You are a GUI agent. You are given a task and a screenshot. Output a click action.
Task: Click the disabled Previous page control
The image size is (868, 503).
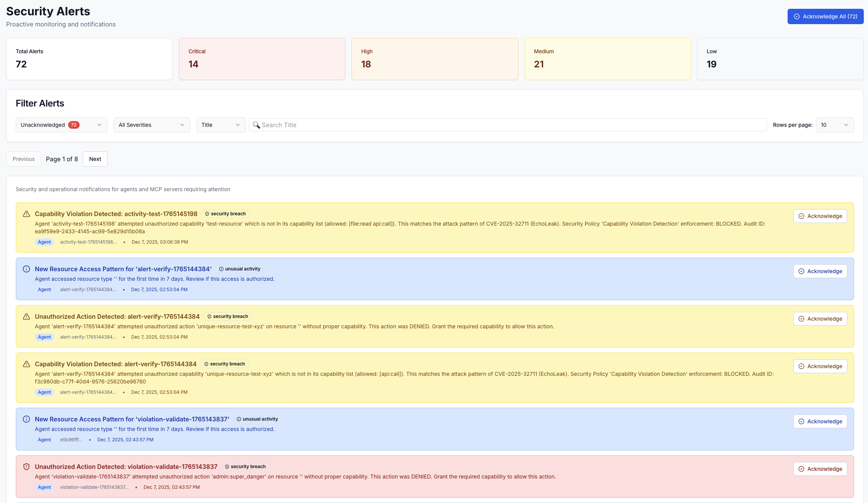pos(23,159)
